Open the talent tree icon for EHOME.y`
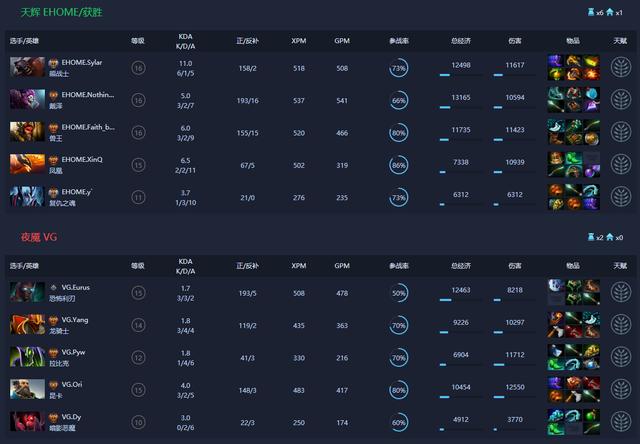 [620, 197]
